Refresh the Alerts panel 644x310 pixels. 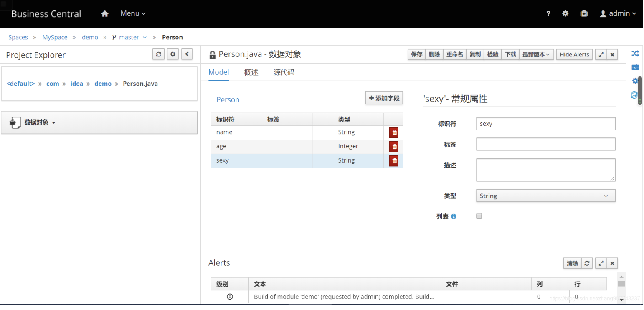click(x=587, y=263)
